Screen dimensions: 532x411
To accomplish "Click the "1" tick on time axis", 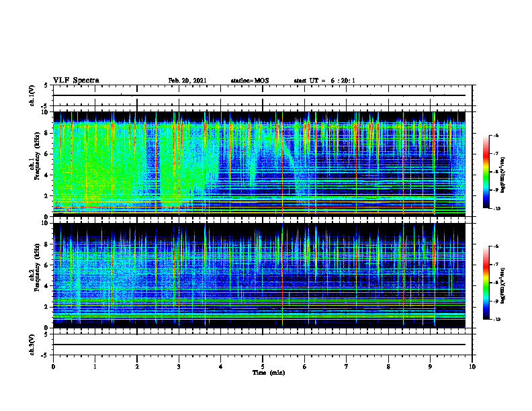I will (x=95, y=367).
